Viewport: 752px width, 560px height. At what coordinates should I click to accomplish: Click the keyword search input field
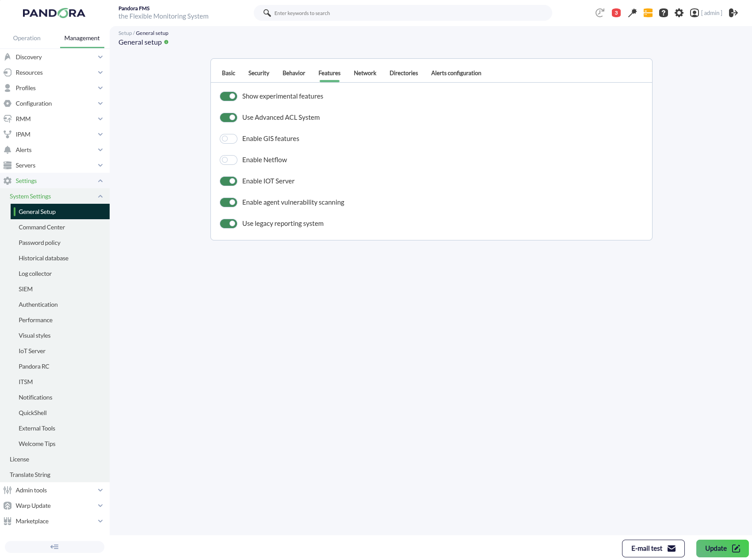(403, 13)
